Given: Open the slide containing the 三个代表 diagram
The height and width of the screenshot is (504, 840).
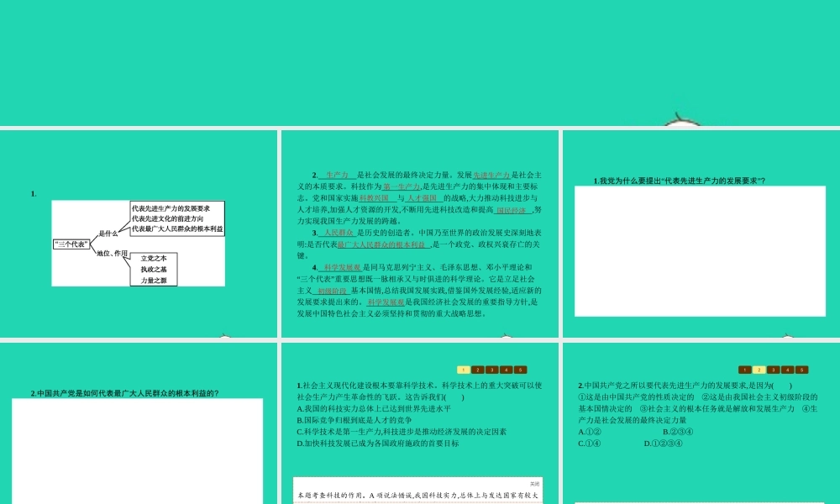Looking at the screenshot, I should coord(139,234).
